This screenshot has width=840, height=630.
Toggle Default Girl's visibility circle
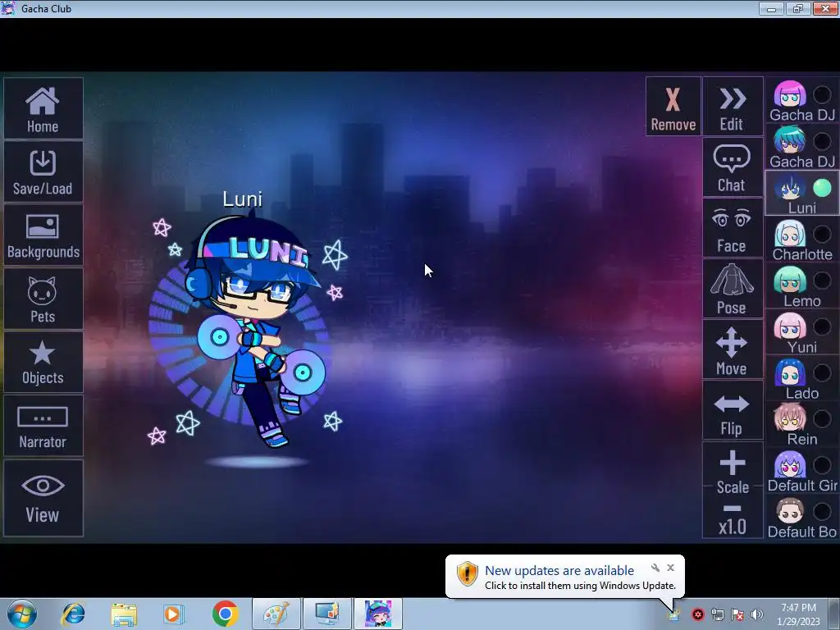click(822, 465)
